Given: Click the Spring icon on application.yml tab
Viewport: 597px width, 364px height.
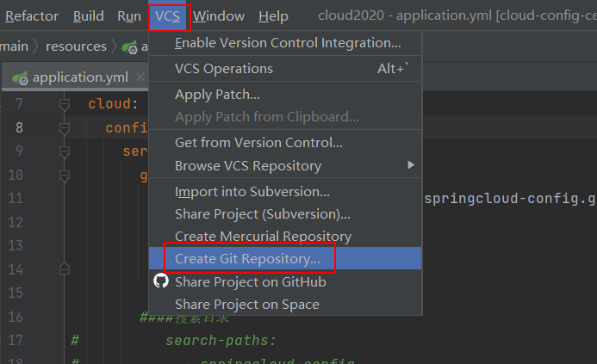Looking at the screenshot, I should pos(20,78).
